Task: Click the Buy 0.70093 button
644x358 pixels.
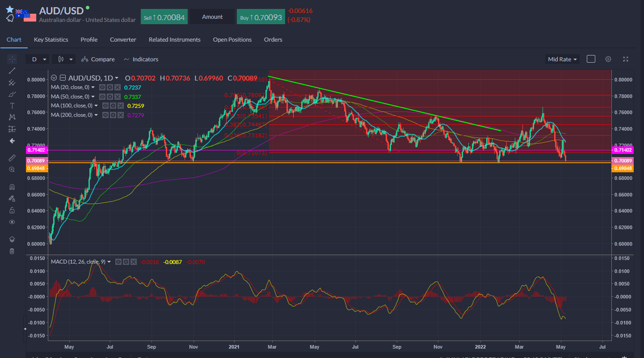Action: pyautogui.click(x=260, y=17)
